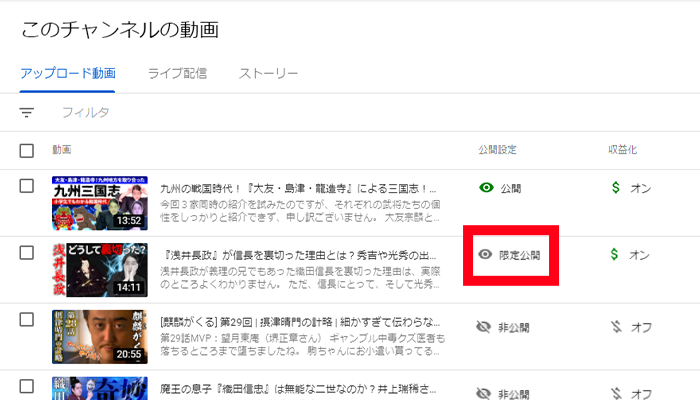700x400 pixels.
Task: Click the crossed dollar icon for 麒麟がくる video
Action: click(x=617, y=327)
